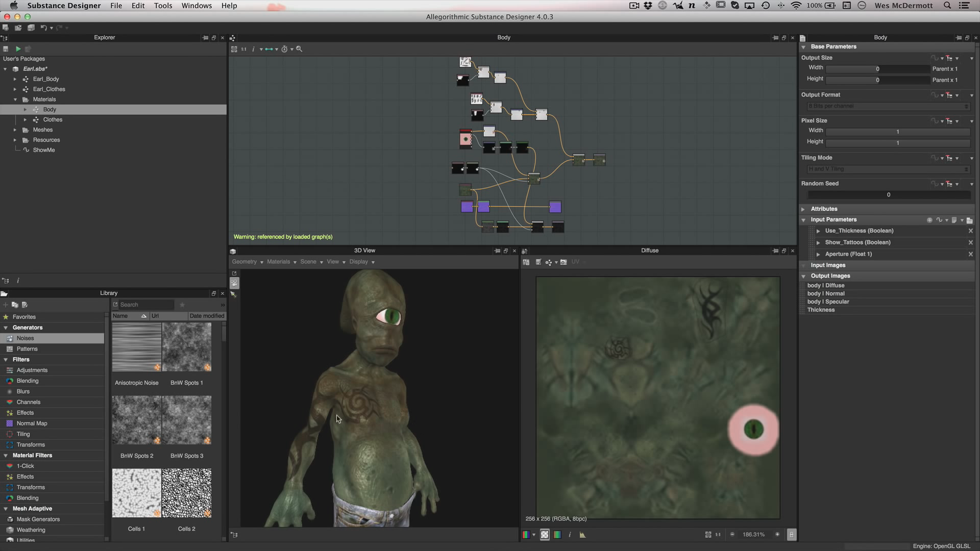Viewport: 980px width, 551px height.
Task: Zoom in with plus icon in Diffuse view
Action: [x=777, y=534]
